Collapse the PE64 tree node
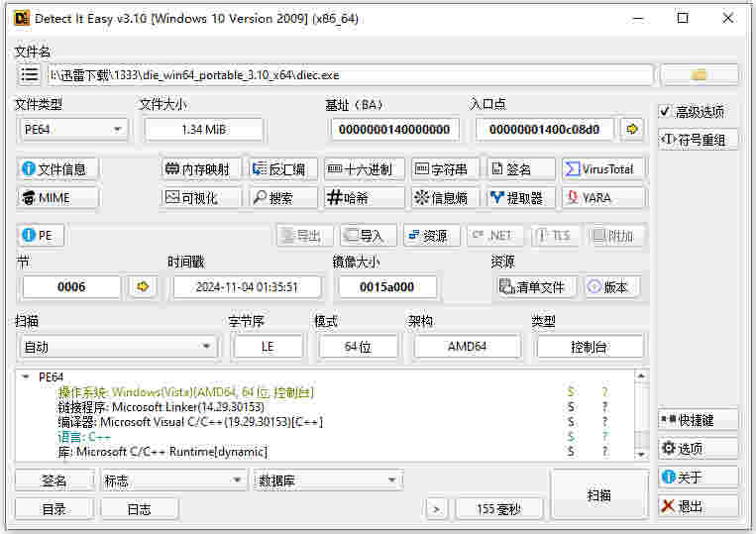 [x=25, y=377]
